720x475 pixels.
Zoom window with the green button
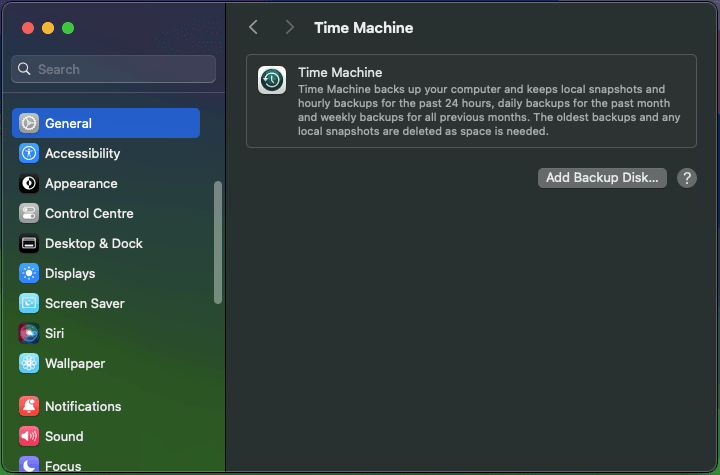coord(68,28)
